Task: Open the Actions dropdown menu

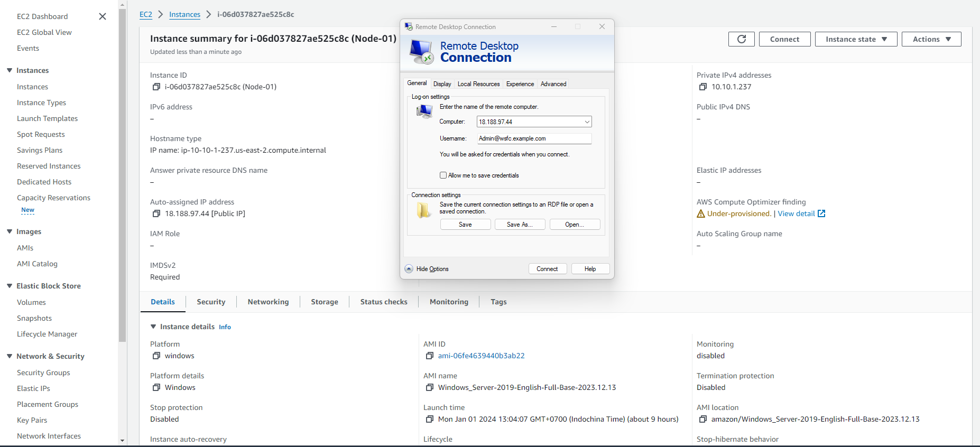Action: coord(931,39)
